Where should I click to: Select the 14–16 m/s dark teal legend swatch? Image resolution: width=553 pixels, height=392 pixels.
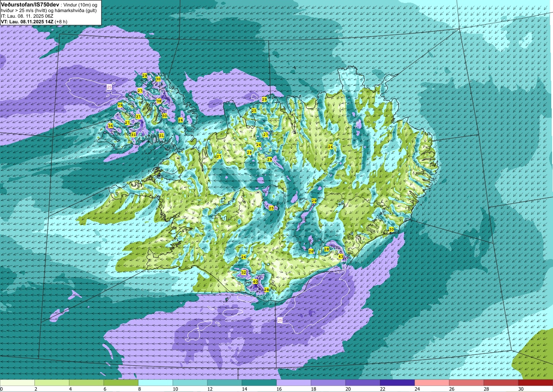click(259, 383)
